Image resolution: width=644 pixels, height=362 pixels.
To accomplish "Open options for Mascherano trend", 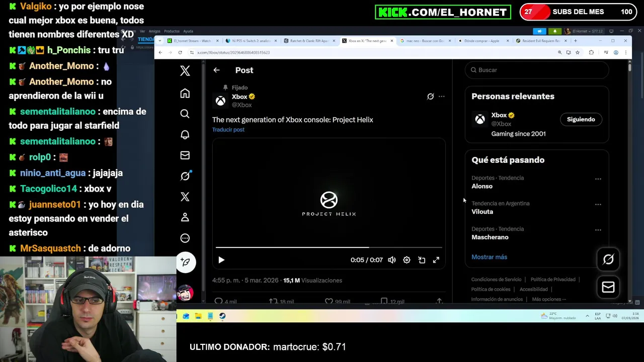I will (598, 230).
